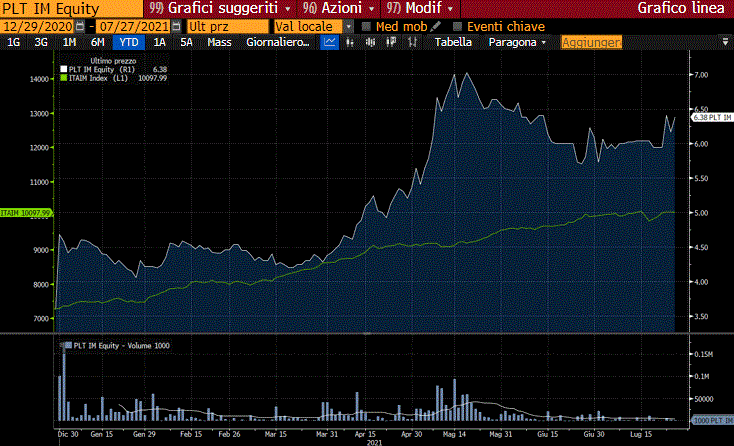The image size is (734, 446).
Task: Click the Tabella button
Action: pos(453,42)
